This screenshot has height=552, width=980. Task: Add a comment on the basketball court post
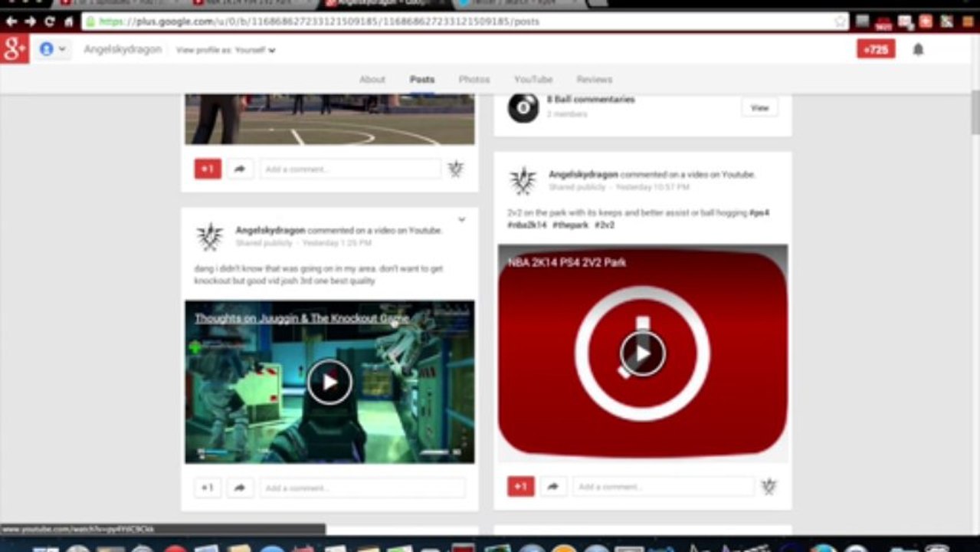(x=350, y=169)
